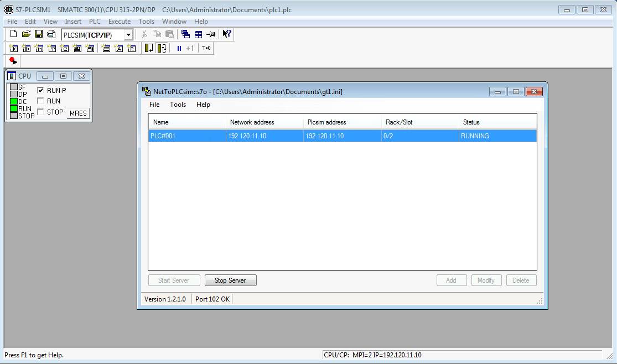Click the T=0 reset timers button
Viewport: 617px width, 364px height.
(206, 48)
